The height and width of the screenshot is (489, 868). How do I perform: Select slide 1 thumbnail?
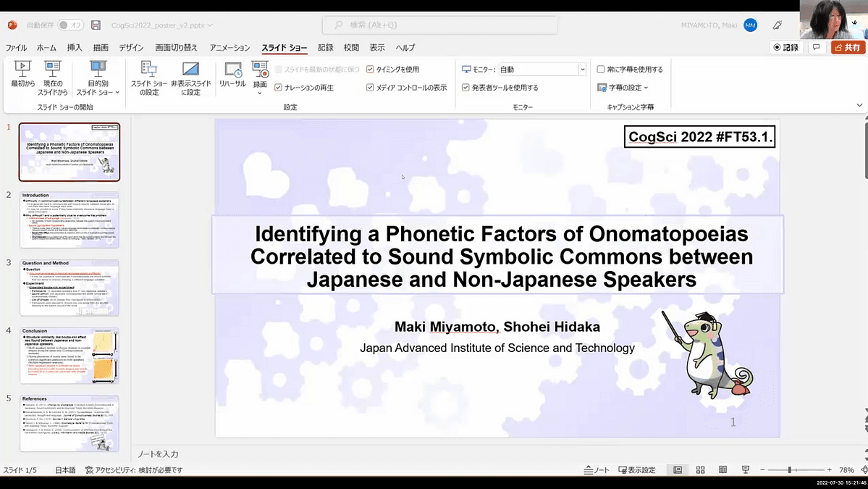tap(69, 151)
